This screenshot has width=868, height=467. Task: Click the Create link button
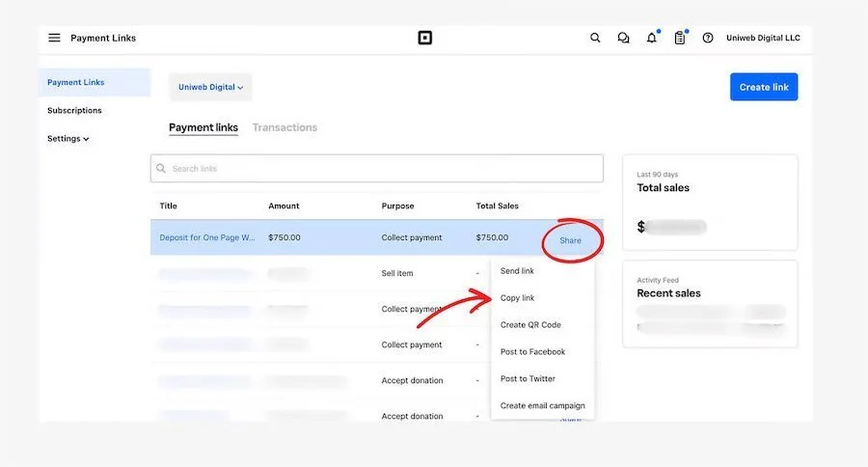(764, 87)
